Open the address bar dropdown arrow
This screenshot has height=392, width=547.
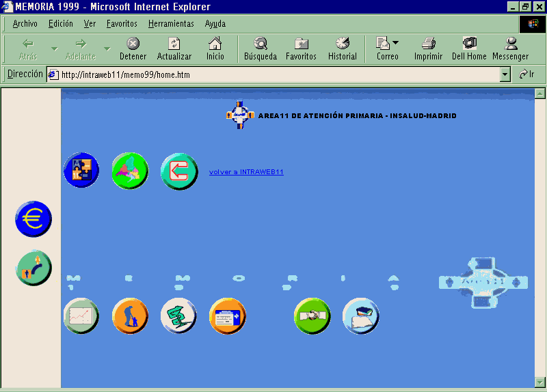pos(505,74)
